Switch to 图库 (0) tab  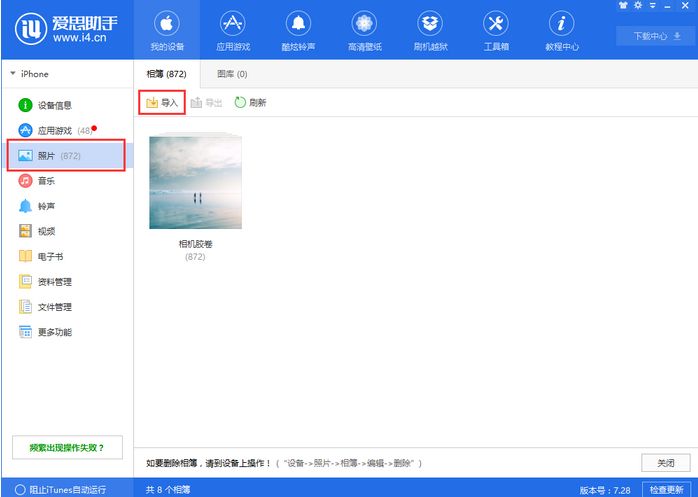[x=232, y=74]
